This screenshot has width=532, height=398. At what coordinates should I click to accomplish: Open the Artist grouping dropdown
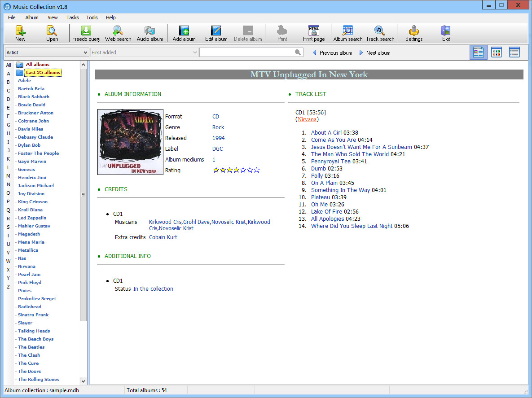point(47,52)
